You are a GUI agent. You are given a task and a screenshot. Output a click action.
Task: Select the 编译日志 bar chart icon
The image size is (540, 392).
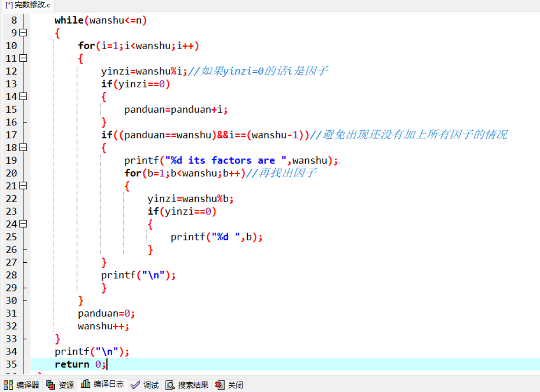click(85, 384)
